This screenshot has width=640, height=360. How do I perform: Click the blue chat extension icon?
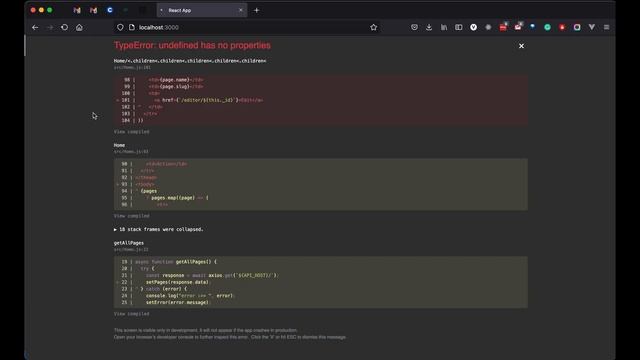[x=533, y=27]
